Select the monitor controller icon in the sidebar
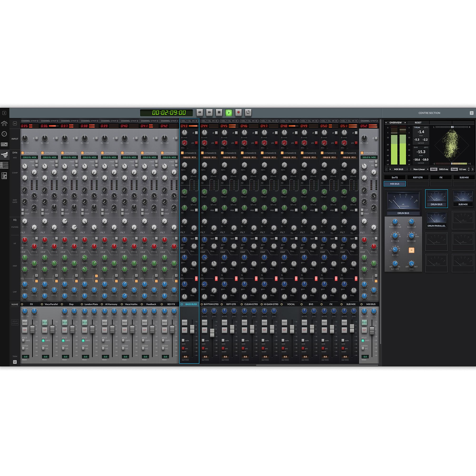This screenshot has height=476, width=476. (x=5, y=144)
